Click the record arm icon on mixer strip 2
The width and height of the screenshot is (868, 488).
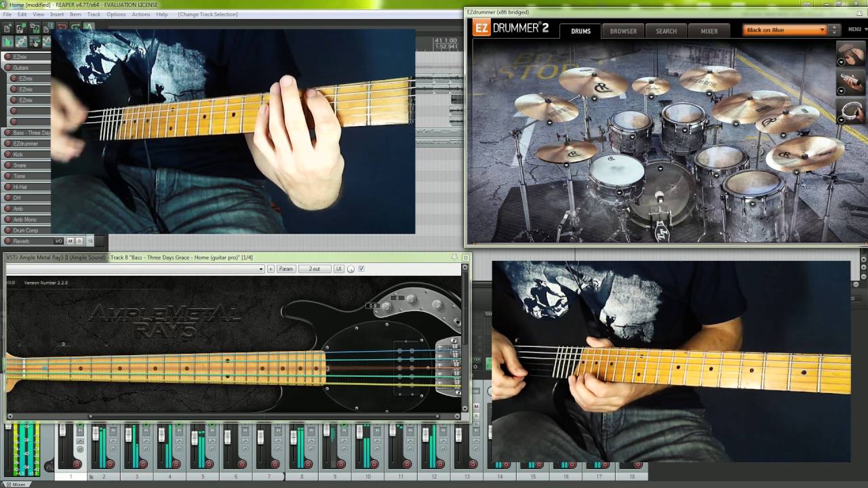(110, 464)
